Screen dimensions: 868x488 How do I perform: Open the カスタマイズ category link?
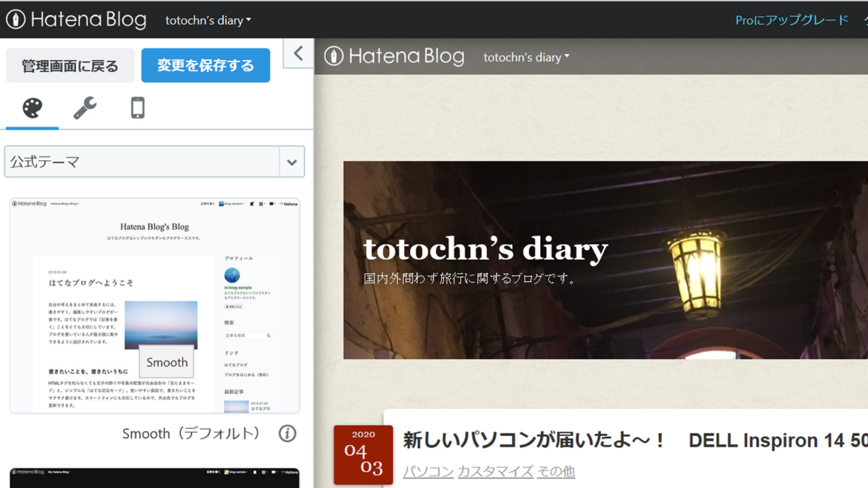(495, 471)
